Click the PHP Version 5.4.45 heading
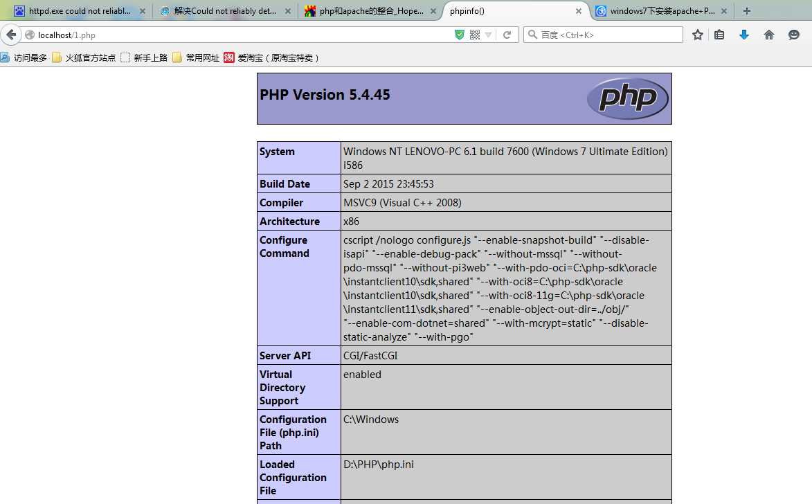This screenshot has width=812, height=504. 325,95
